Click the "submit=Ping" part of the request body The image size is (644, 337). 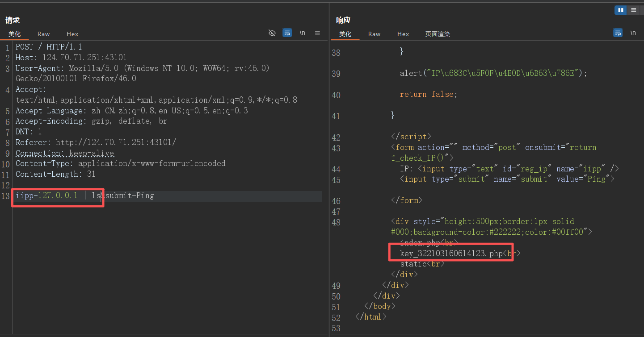(x=130, y=196)
